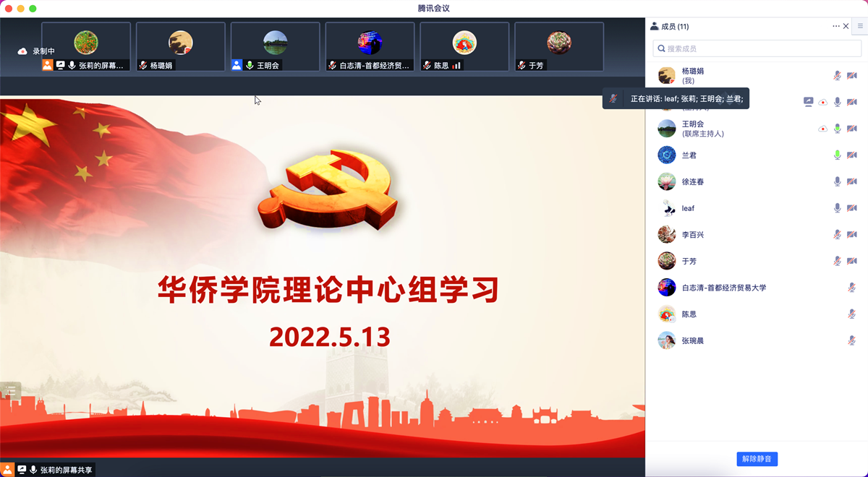Click leaf's camera-off icon
Viewport: 868px width, 477px height.
point(852,208)
